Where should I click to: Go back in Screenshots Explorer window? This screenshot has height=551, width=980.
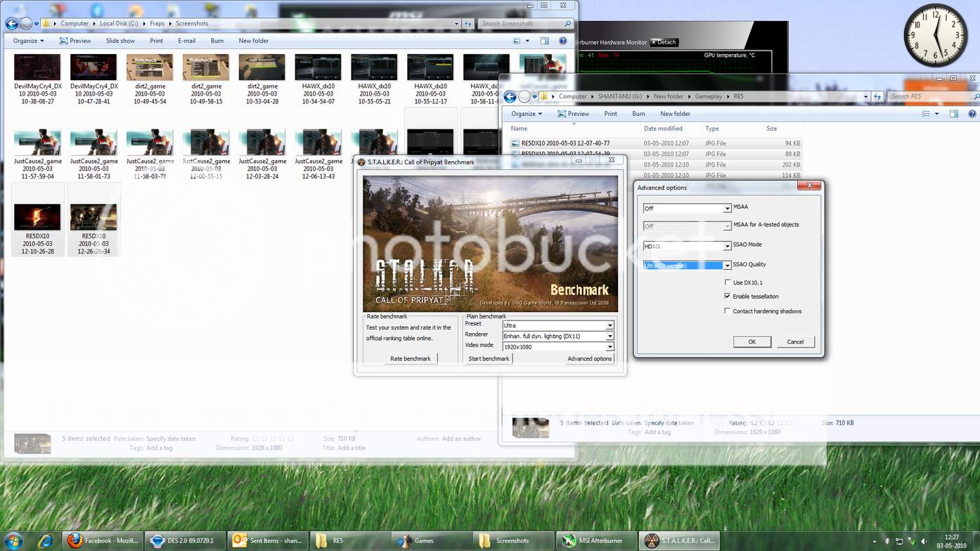(12, 23)
